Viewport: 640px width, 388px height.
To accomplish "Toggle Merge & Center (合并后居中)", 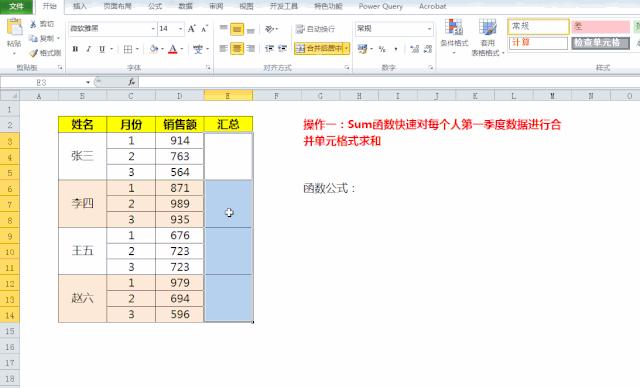I will [x=318, y=49].
